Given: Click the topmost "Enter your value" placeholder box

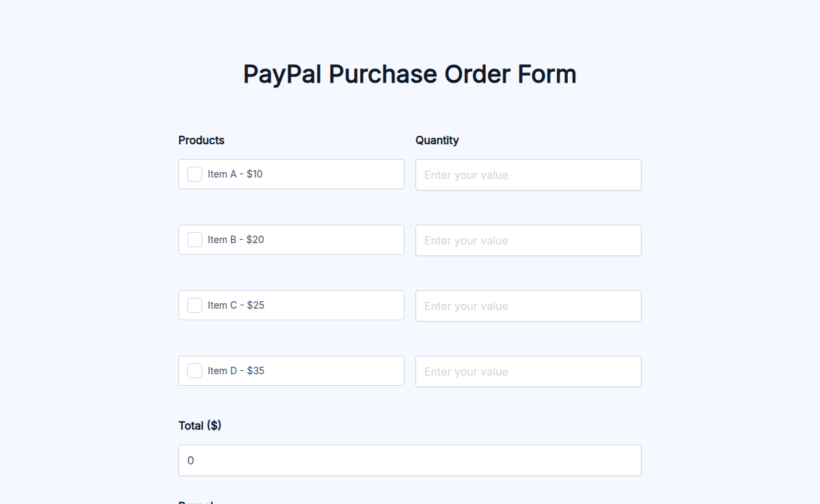Looking at the screenshot, I should 528,175.
